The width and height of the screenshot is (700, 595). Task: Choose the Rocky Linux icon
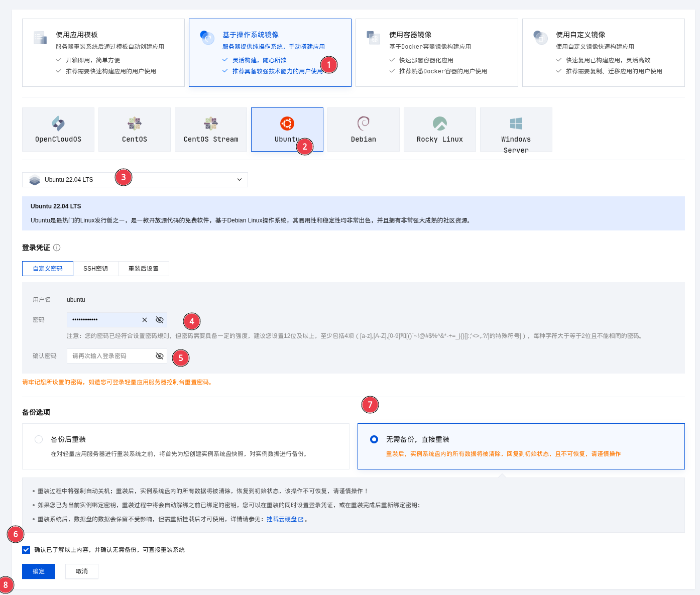coord(440,124)
